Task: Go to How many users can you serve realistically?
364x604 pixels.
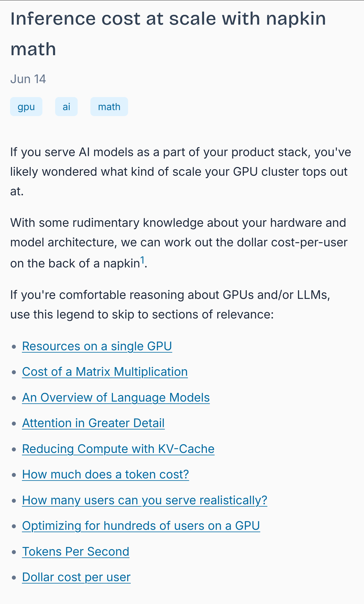Action: (145, 500)
